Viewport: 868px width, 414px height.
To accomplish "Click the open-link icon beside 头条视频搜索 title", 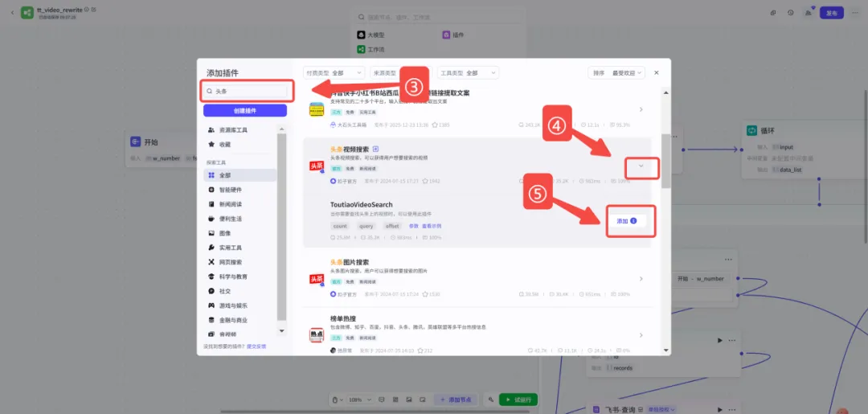I will point(376,149).
